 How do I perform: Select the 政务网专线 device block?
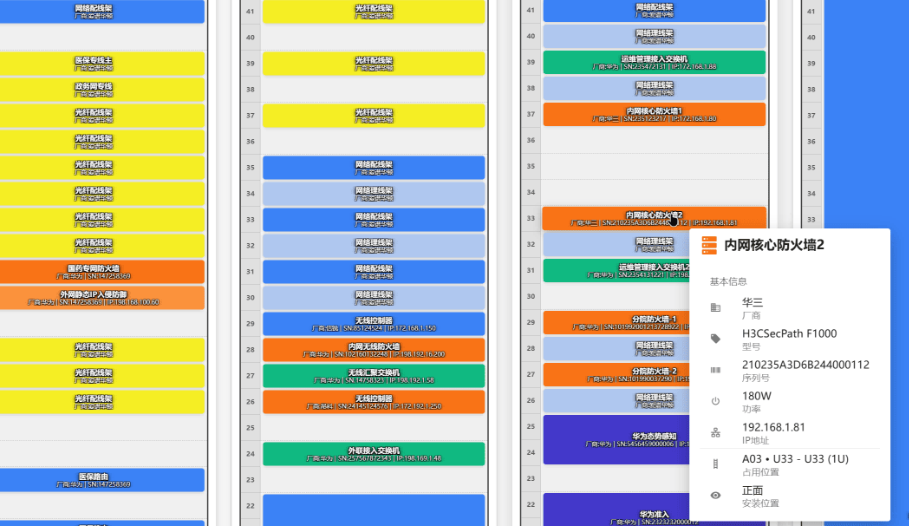pos(102,90)
